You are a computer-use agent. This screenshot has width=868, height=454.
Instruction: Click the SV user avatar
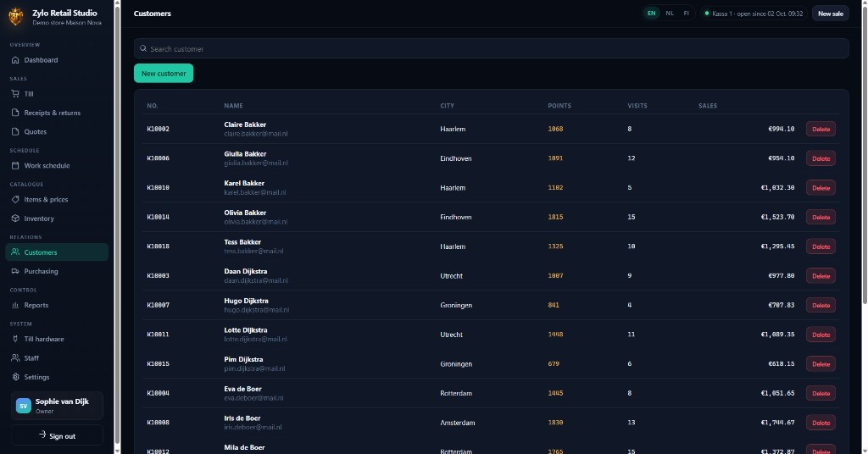click(x=23, y=406)
